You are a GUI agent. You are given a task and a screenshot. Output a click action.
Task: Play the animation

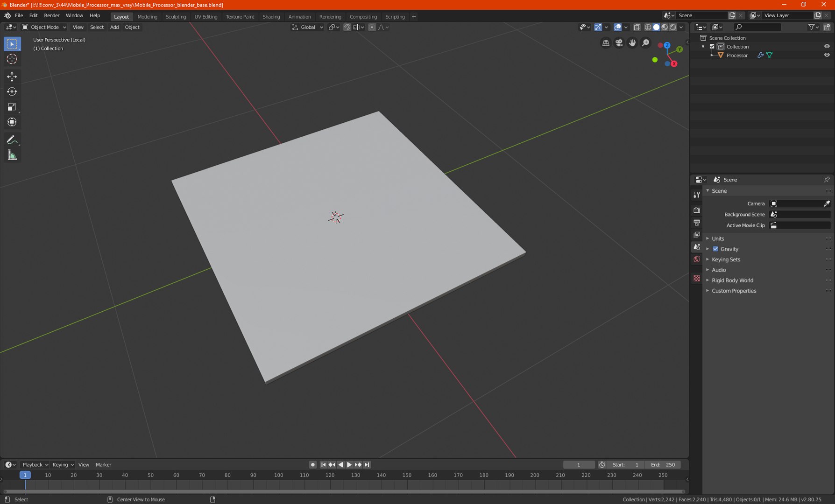coord(349,465)
